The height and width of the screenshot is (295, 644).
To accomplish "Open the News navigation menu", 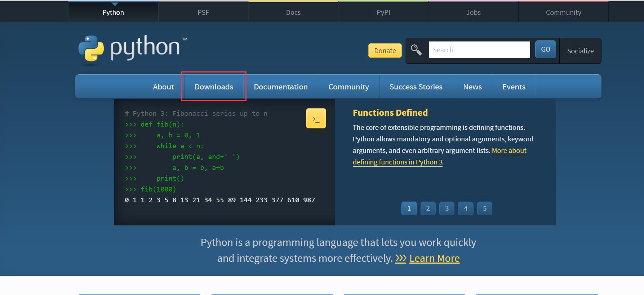I will pyautogui.click(x=472, y=87).
